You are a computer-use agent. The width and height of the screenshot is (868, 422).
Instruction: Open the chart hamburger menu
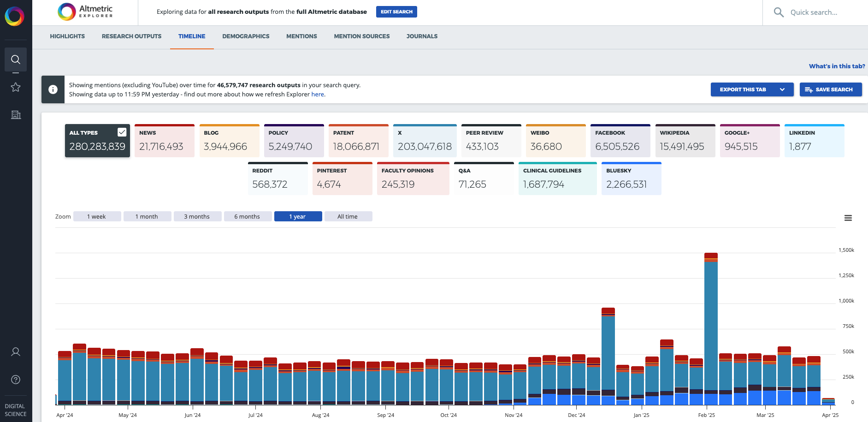848,218
